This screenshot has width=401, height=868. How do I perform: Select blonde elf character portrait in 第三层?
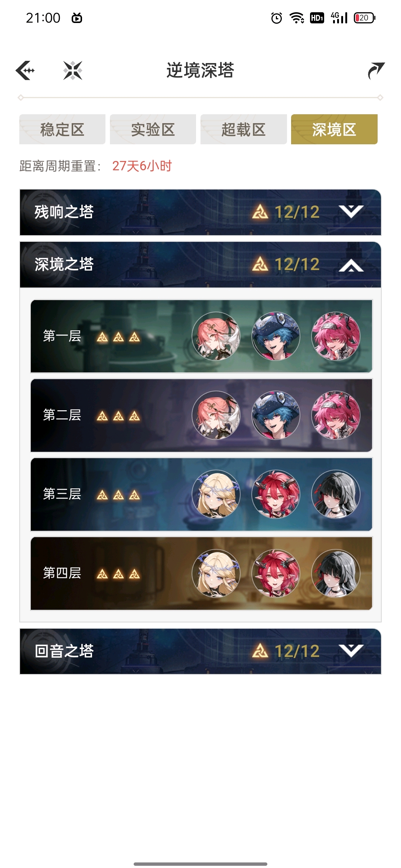point(216,494)
